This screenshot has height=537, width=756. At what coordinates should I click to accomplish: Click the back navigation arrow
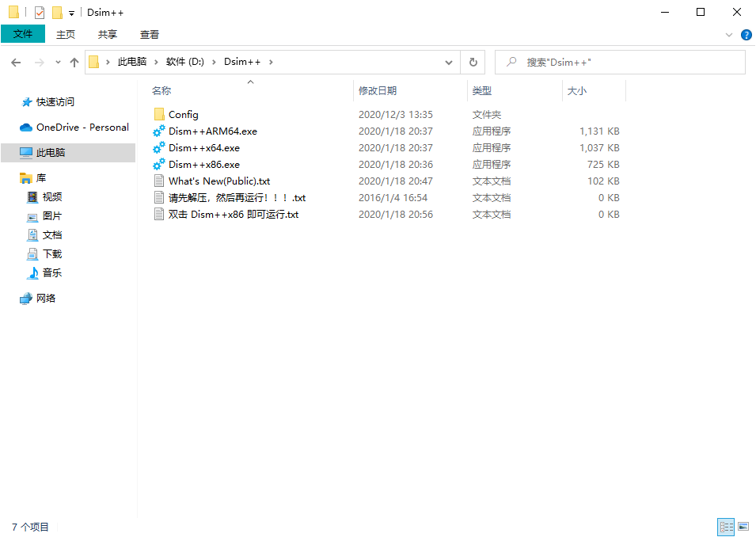(x=16, y=62)
